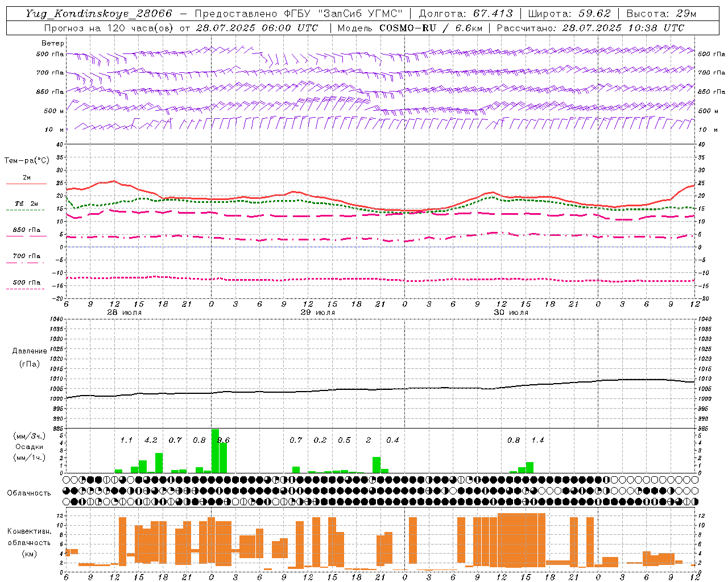
Task: Select the 4.2 precipitation total value
Action: click(151, 440)
